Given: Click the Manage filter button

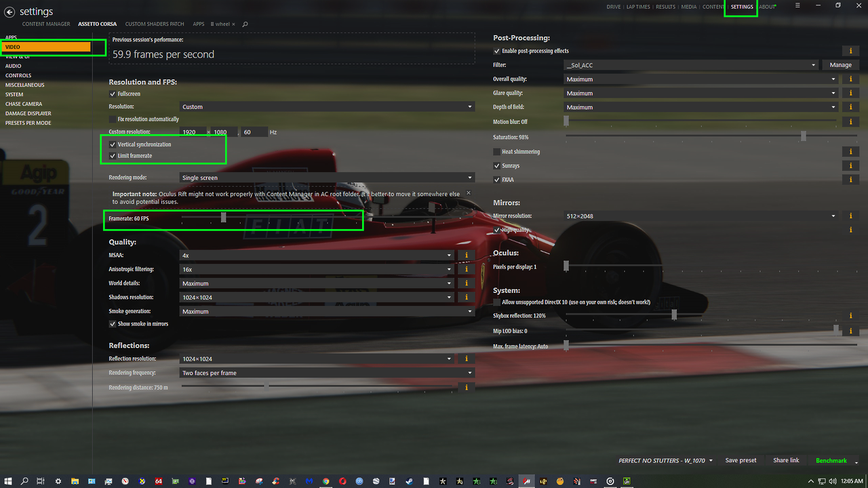Looking at the screenshot, I should tap(841, 65).
